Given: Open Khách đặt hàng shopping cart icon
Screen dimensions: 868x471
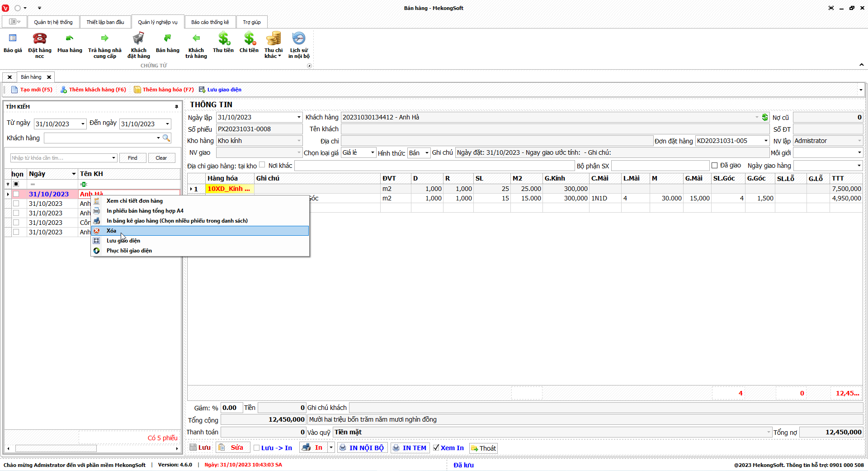Looking at the screenshot, I should 138,39.
